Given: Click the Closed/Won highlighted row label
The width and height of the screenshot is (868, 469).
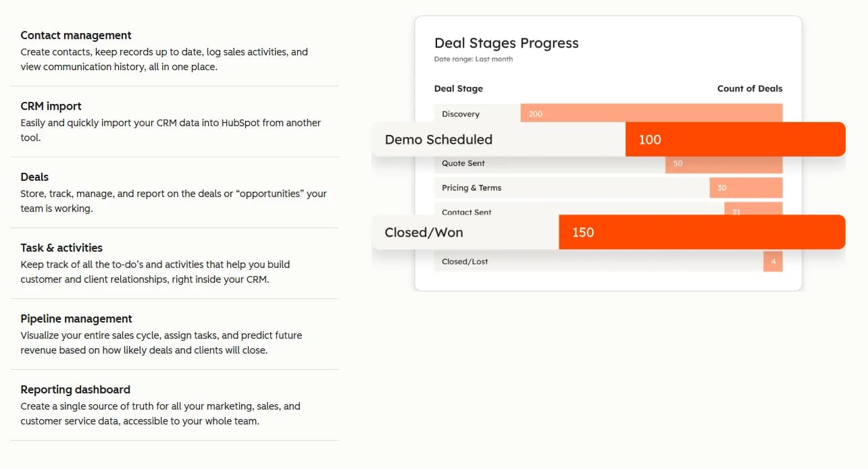Looking at the screenshot, I should 424,232.
